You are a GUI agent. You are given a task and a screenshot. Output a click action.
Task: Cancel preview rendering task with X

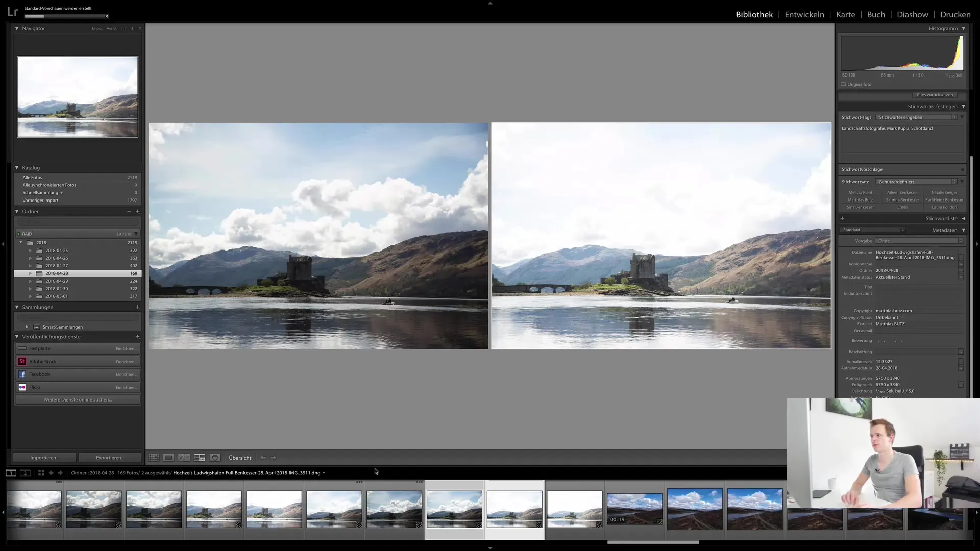(107, 16)
